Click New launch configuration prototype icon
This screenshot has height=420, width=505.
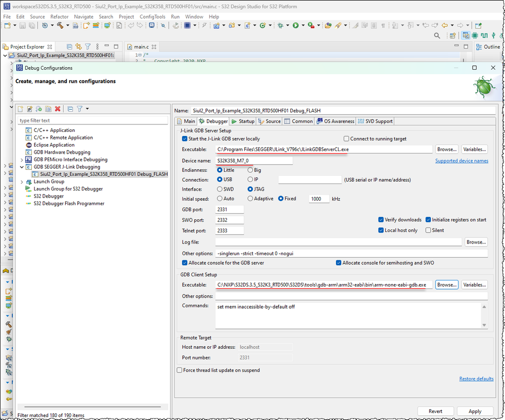pyautogui.click(x=30, y=109)
